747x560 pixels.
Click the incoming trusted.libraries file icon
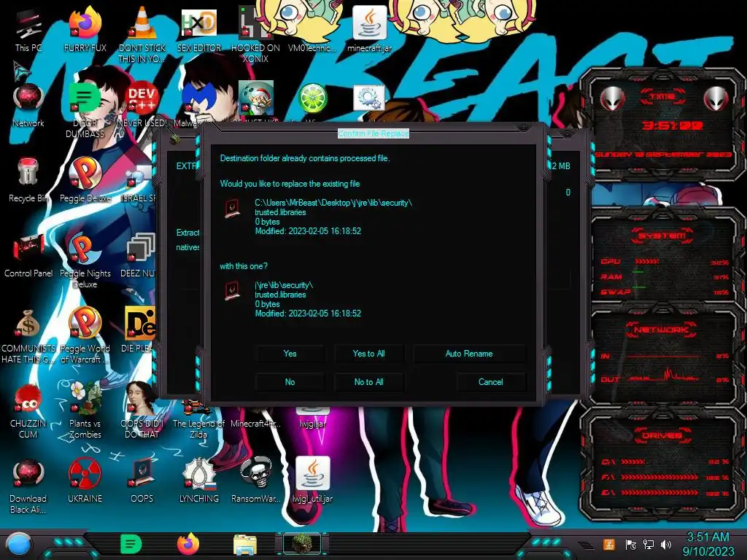coord(232,291)
